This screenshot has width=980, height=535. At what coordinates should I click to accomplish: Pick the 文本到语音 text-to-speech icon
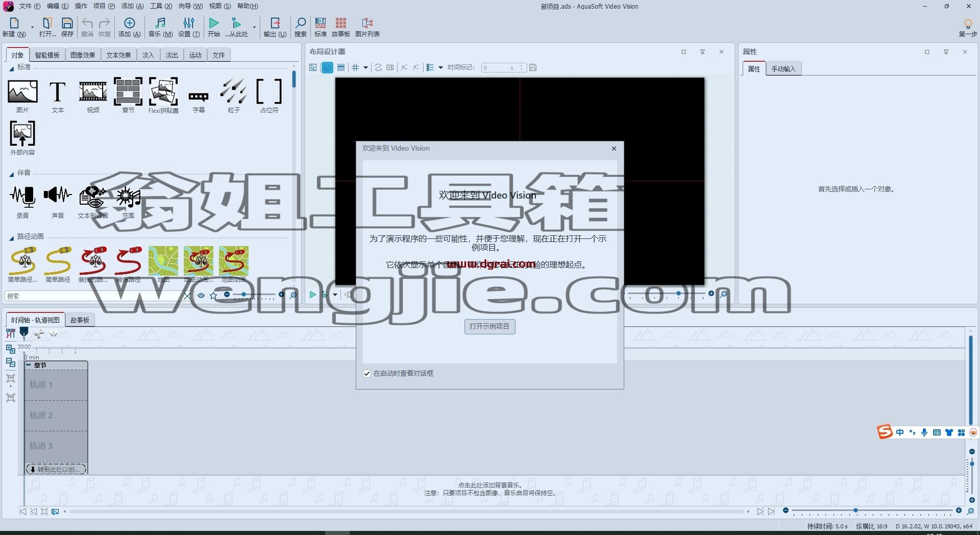point(93,197)
